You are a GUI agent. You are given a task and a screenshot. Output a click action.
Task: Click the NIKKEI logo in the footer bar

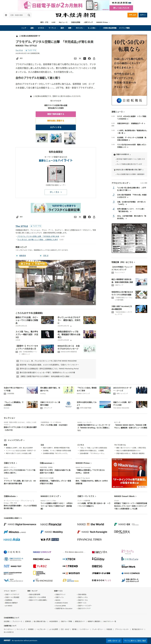7,640
